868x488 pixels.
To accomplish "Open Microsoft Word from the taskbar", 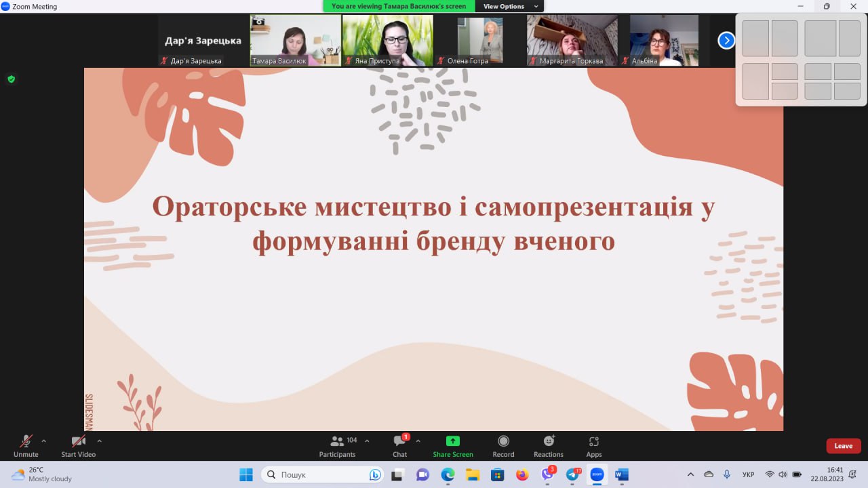I will [x=622, y=474].
